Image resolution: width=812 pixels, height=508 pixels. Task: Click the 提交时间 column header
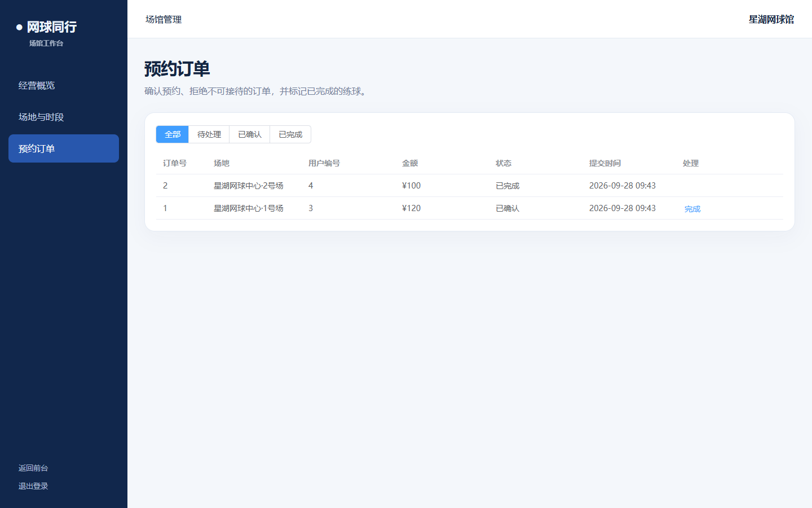coord(605,163)
